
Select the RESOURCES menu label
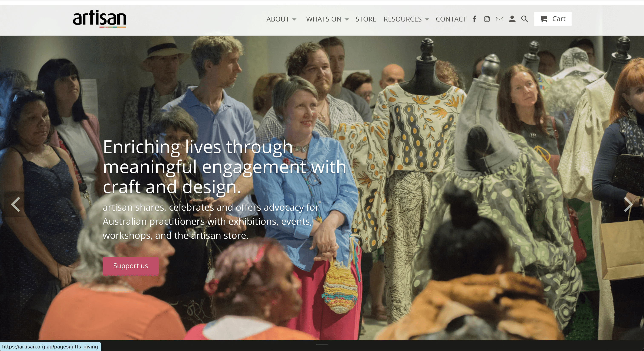403,19
